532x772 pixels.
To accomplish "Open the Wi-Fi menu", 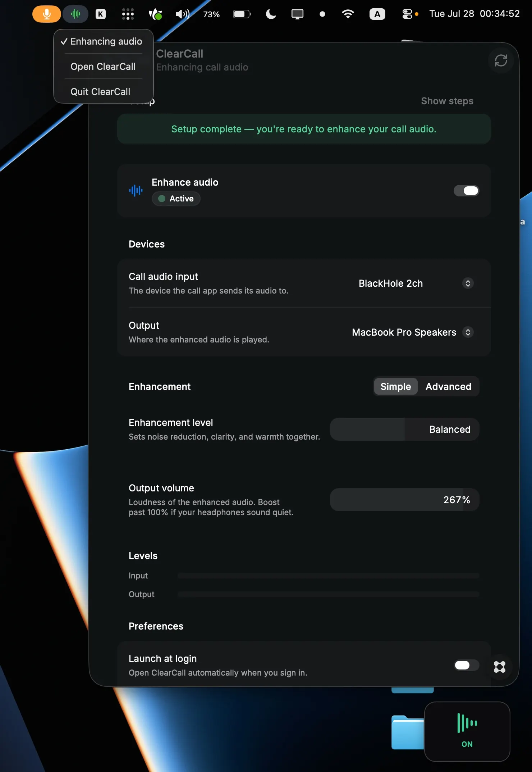I will coord(348,14).
